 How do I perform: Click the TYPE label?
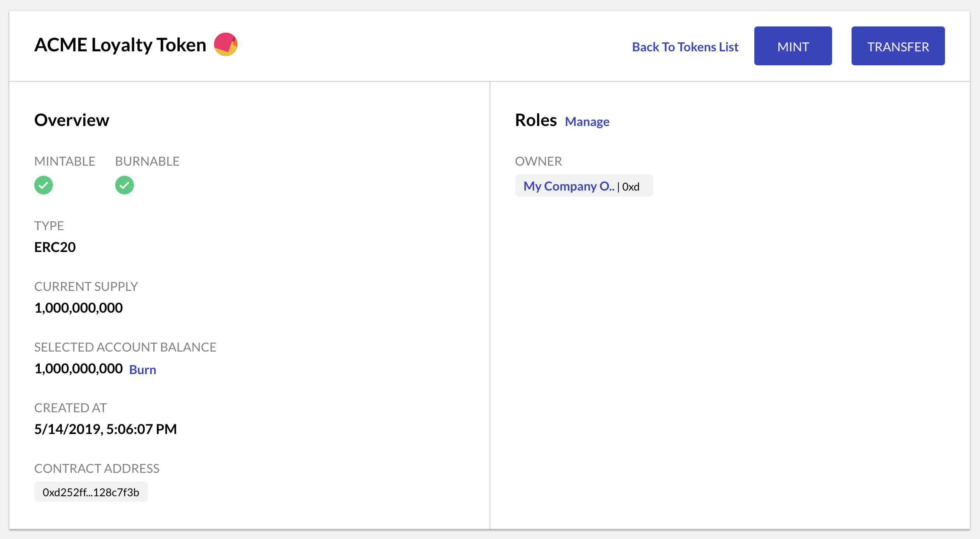point(49,226)
